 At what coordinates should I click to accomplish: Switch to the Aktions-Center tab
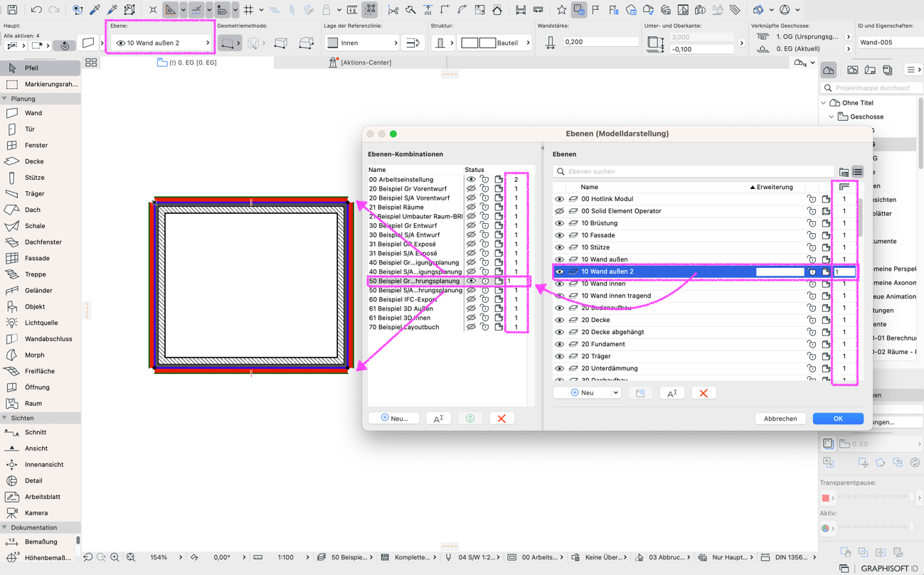361,63
